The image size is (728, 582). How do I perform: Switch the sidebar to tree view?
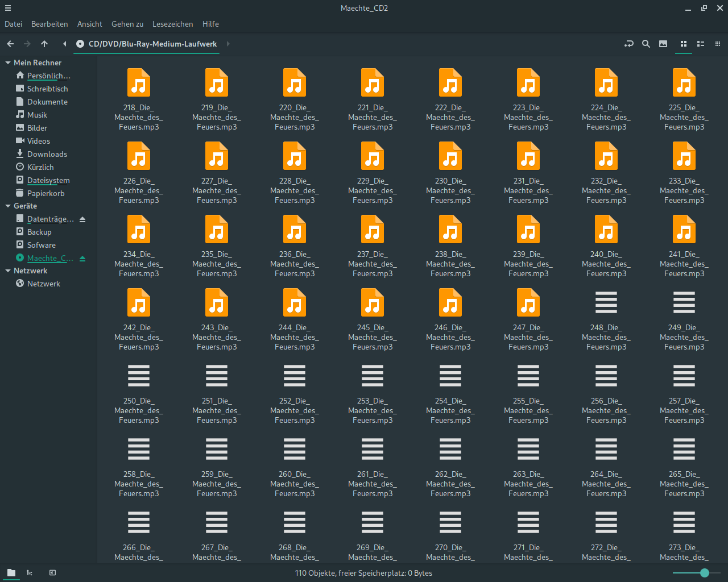(29, 573)
